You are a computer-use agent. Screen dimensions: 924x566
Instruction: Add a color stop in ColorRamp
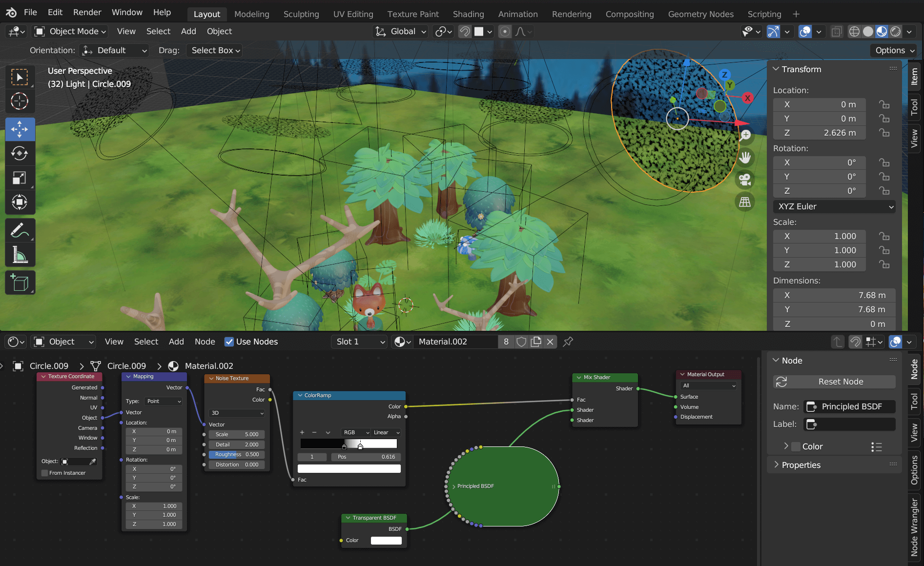point(302,432)
